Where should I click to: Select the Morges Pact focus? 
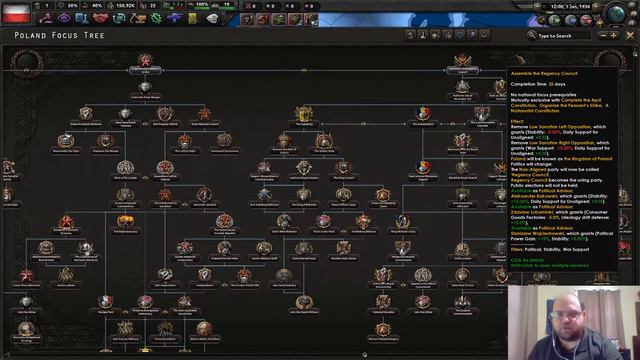click(105, 304)
